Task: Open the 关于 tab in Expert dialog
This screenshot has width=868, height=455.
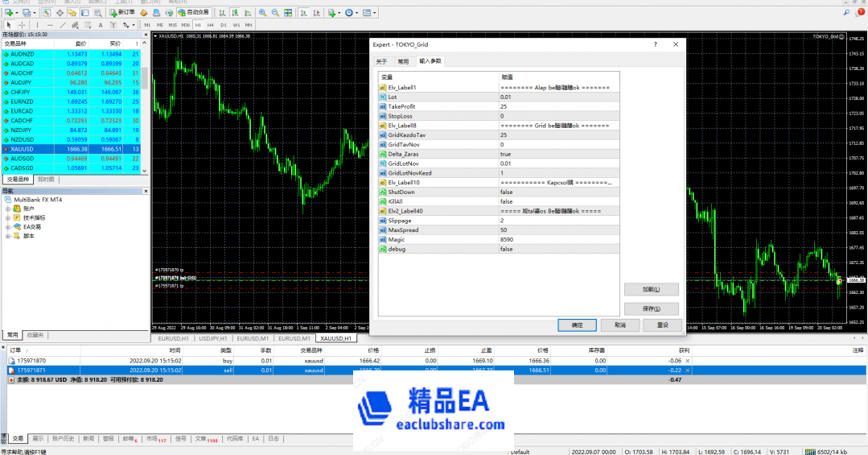Action: [381, 61]
